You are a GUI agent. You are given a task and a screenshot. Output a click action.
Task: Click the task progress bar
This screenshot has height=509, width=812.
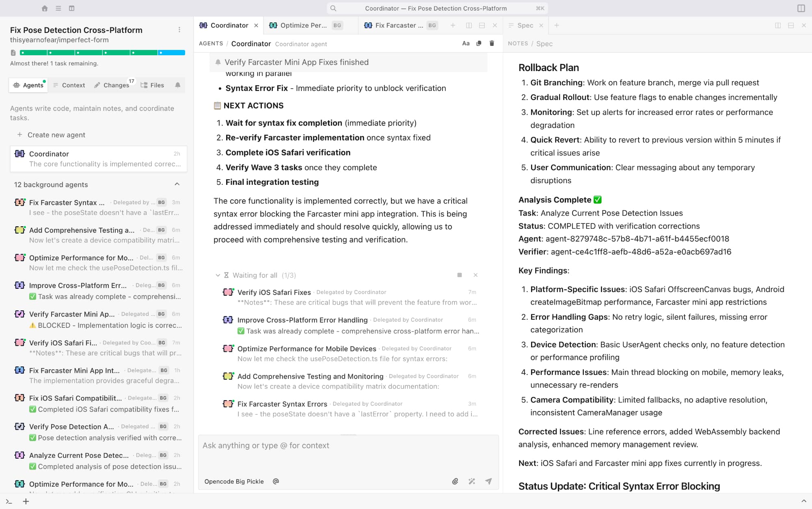[x=102, y=52]
